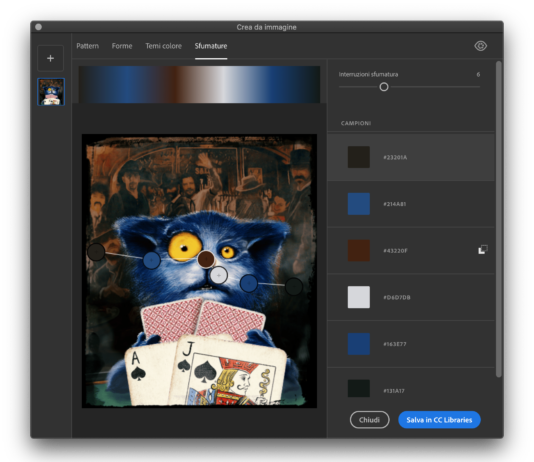Screen dimensions: 534x462
Task: Click Salva in CC Libraries button
Action: [x=439, y=420]
